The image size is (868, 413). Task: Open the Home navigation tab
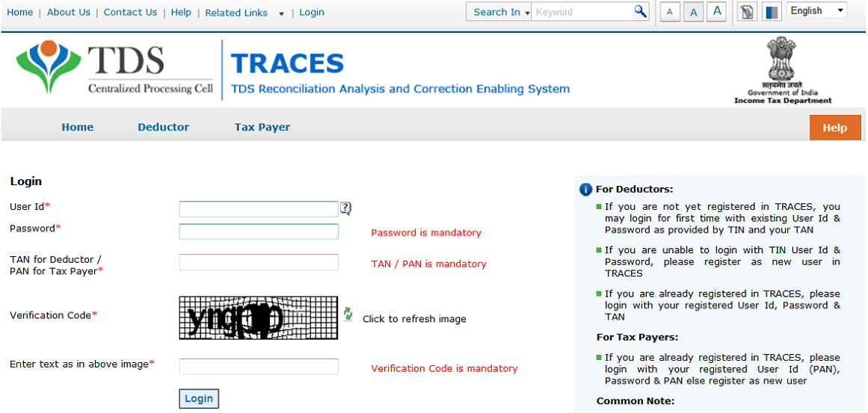(78, 127)
